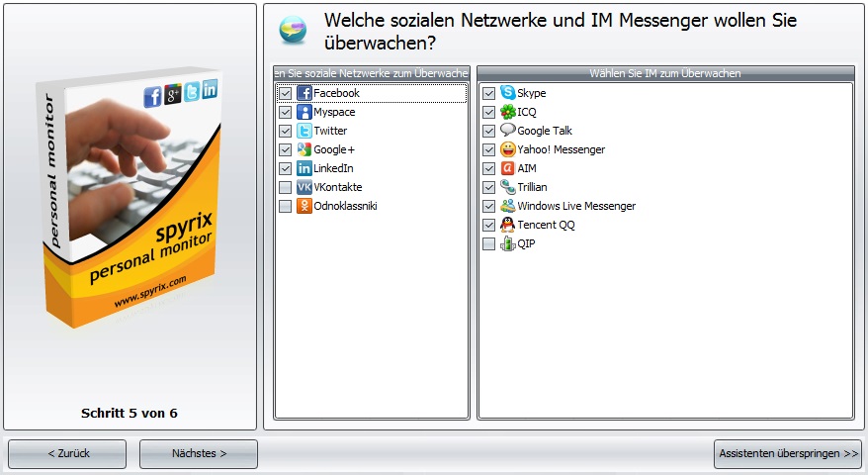Image resolution: width=868 pixels, height=475 pixels.
Task: Select the 'VKontakte' label text
Action: coord(338,187)
